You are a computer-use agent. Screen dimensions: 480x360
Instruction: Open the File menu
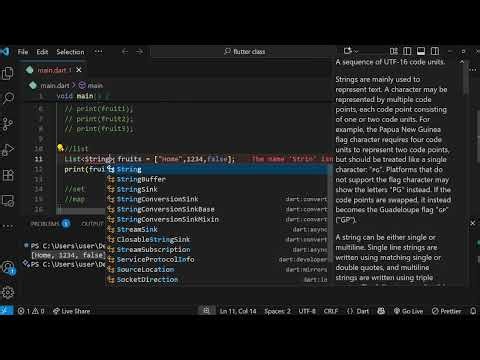23,52
